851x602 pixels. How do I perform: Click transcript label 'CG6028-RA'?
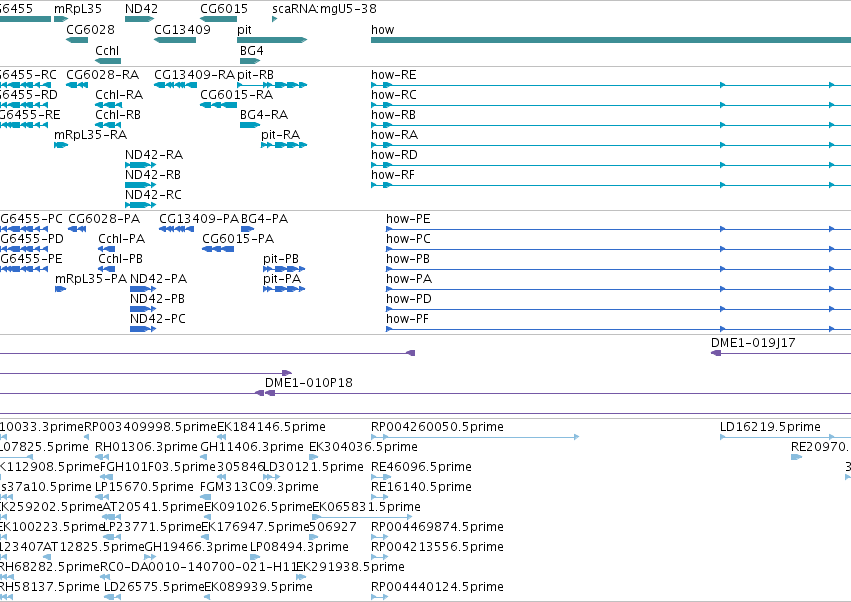tap(103, 75)
